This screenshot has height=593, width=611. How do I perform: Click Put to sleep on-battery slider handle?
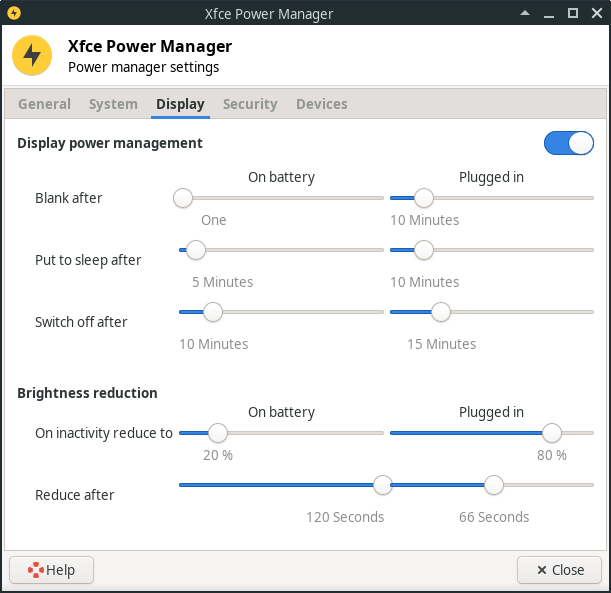tap(196, 250)
